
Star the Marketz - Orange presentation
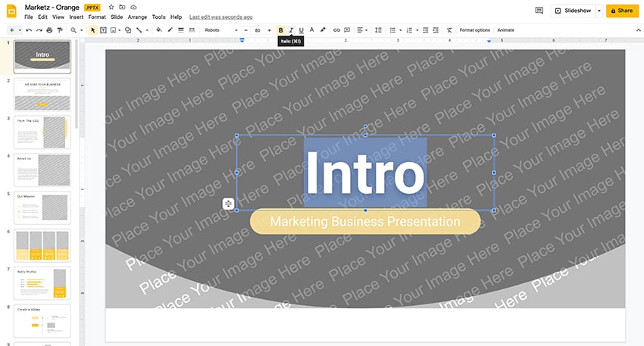point(111,7)
